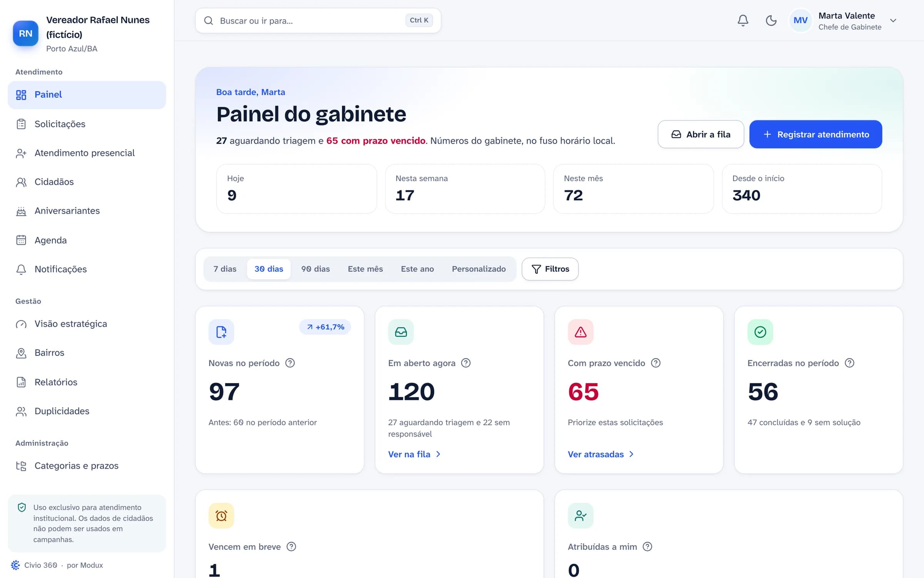
Task: Open Categorias e prazos in the sidebar
Action: click(87, 466)
